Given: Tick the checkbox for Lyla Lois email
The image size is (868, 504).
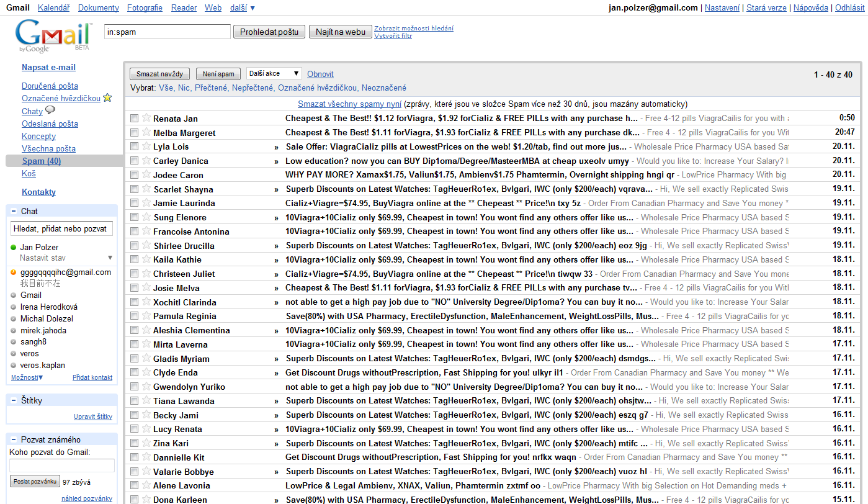Looking at the screenshot, I should tap(135, 146).
